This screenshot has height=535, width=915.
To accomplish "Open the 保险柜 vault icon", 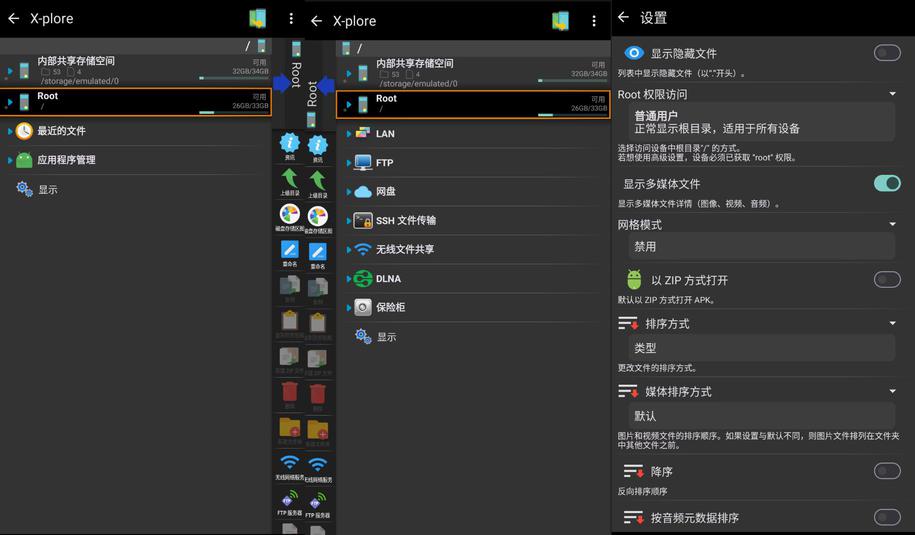I will click(363, 308).
